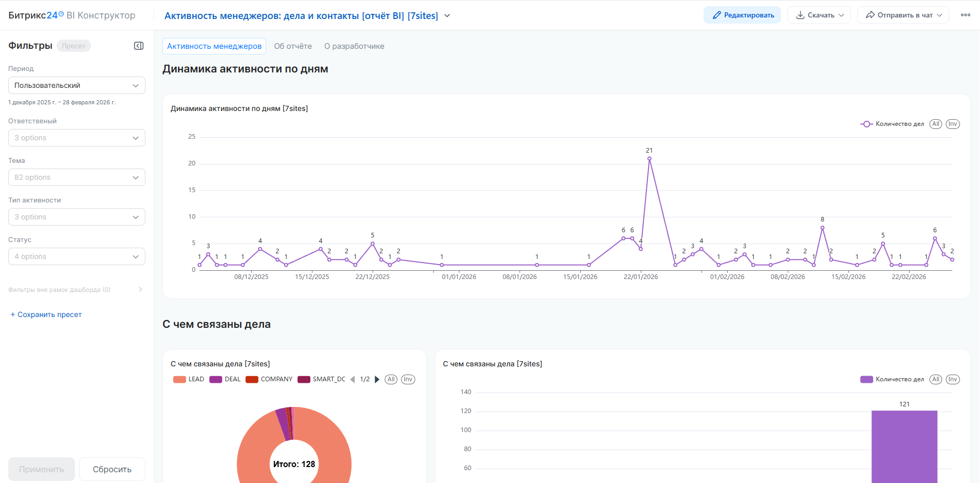Click the Сбросить reset button
Viewport: 980px width, 483px height.
tap(112, 469)
